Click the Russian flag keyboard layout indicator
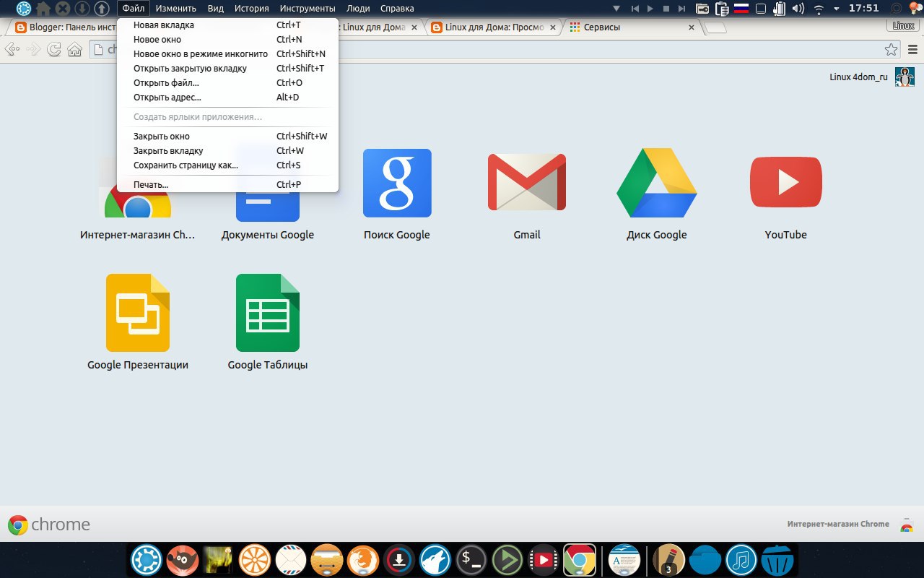Image resolution: width=924 pixels, height=578 pixels. coord(741,9)
